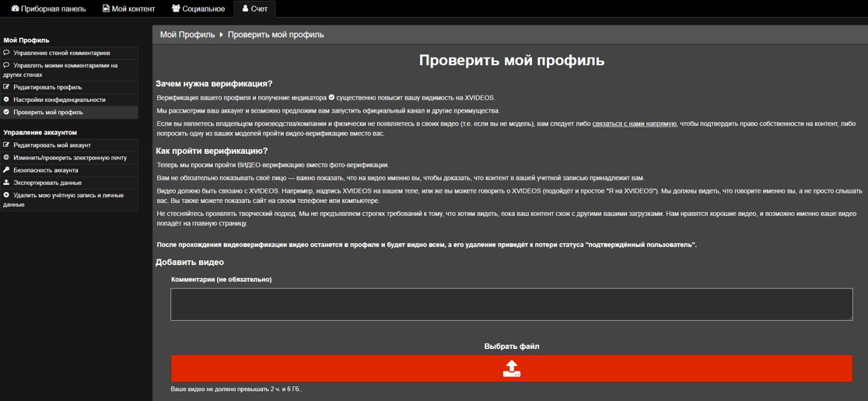Click pencil icon beside Редактировать мой аккаунт
868x401 pixels.
[x=6, y=145]
